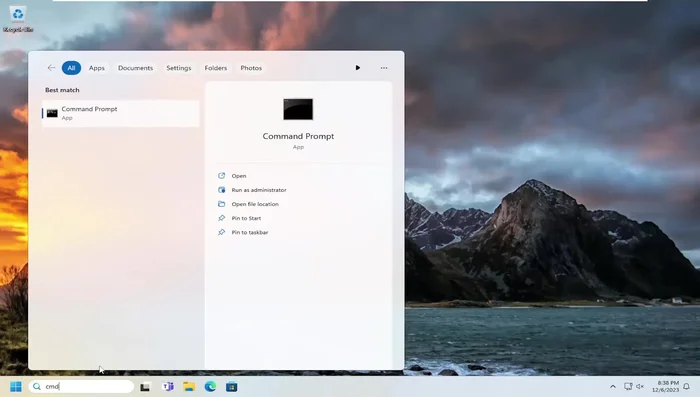This screenshot has width=700, height=397.
Task: Open Microsoft Teams chat from taskbar
Action: (x=168, y=386)
